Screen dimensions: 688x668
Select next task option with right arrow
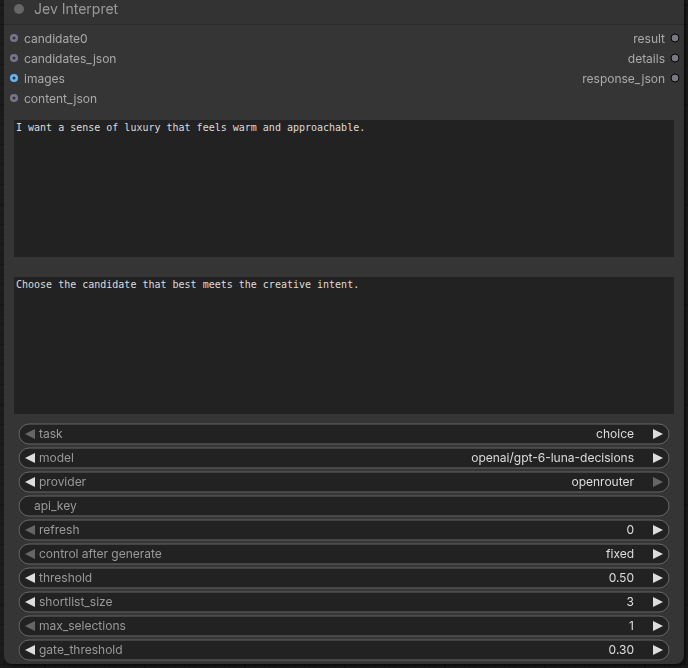(x=657, y=434)
